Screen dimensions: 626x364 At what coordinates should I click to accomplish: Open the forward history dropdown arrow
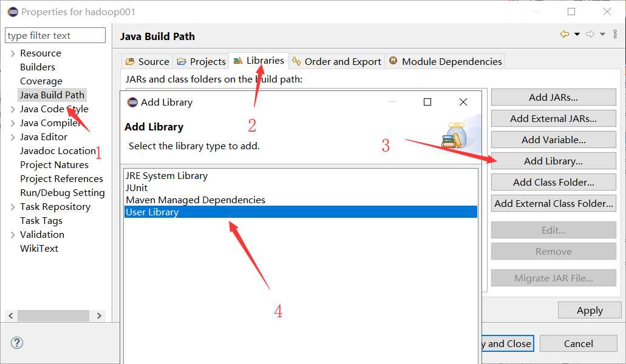click(x=602, y=35)
